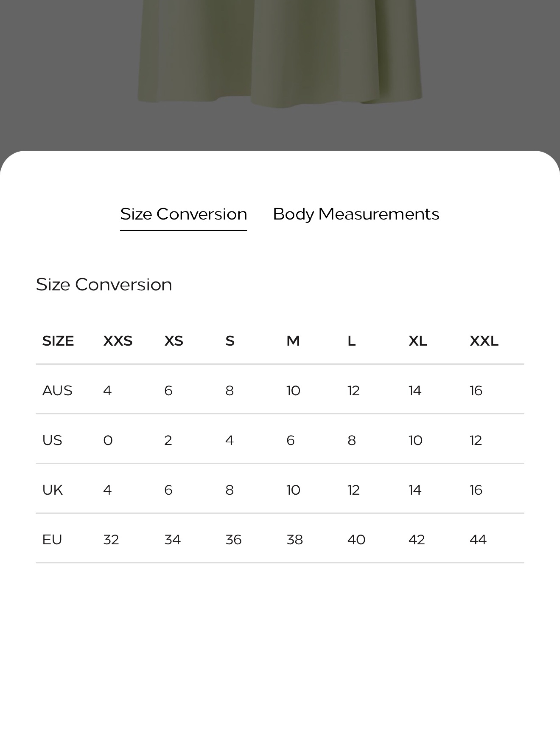
Task: Click AUS value 10 under M
Action: (293, 391)
